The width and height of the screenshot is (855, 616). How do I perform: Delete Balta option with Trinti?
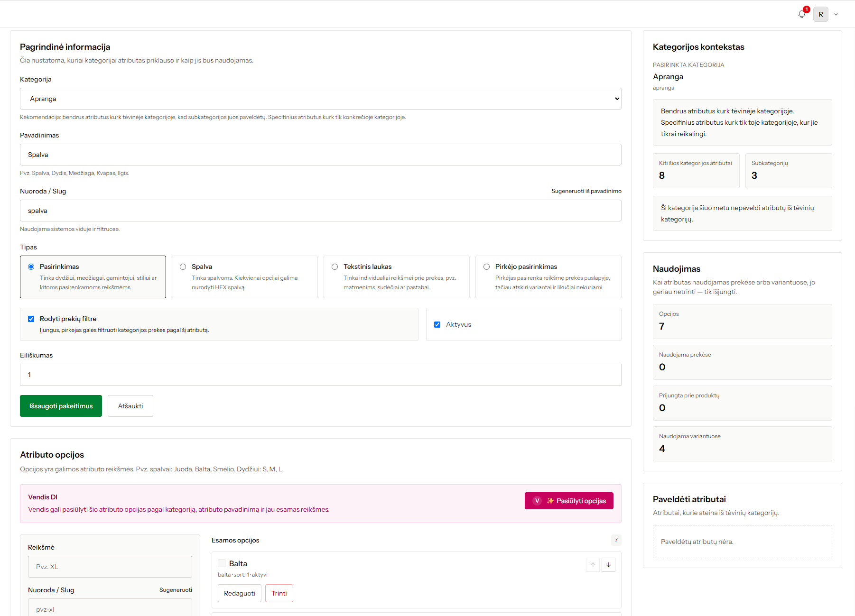coord(279,593)
